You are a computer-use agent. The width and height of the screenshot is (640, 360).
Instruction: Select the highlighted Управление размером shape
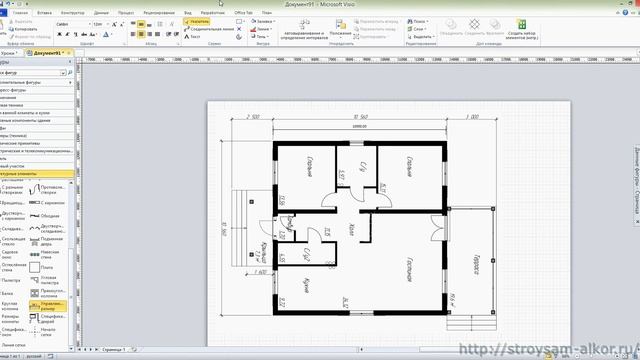tap(47, 306)
